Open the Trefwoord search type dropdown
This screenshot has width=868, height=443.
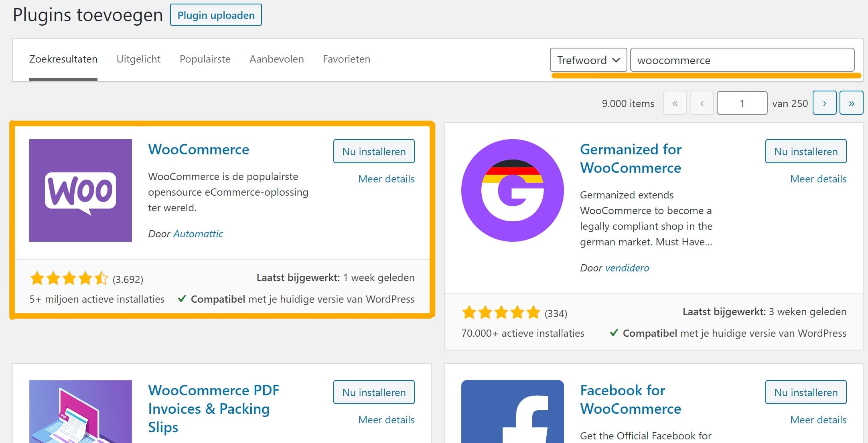click(588, 60)
